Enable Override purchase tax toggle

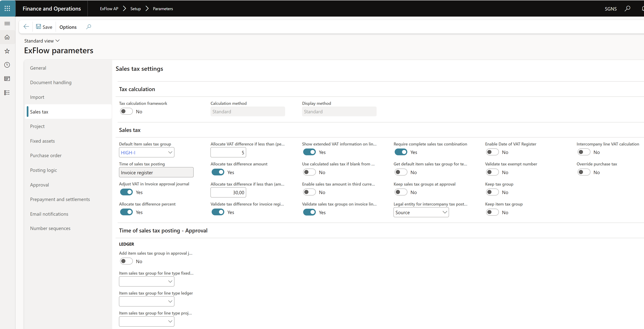(584, 172)
